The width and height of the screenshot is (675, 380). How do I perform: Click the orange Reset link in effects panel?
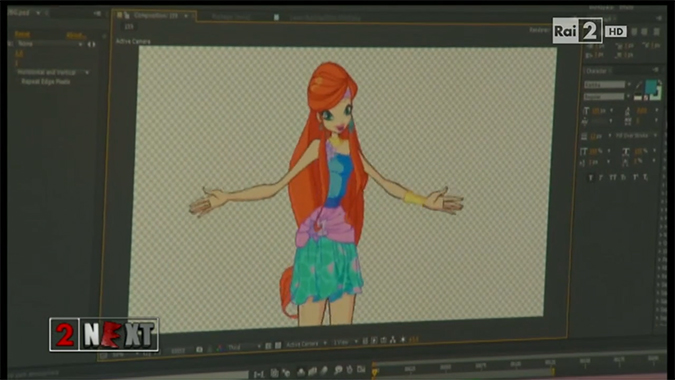(22, 34)
